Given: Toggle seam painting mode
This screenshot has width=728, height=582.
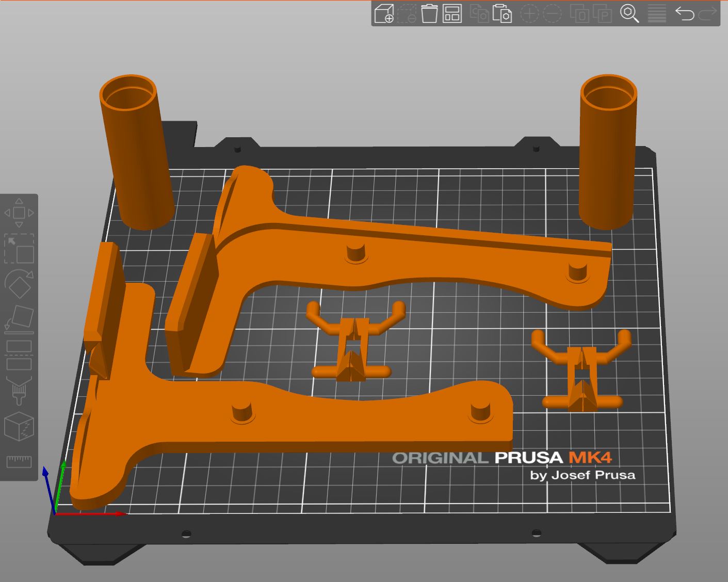Looking at the screenshot, I should (x=19, y=427).
